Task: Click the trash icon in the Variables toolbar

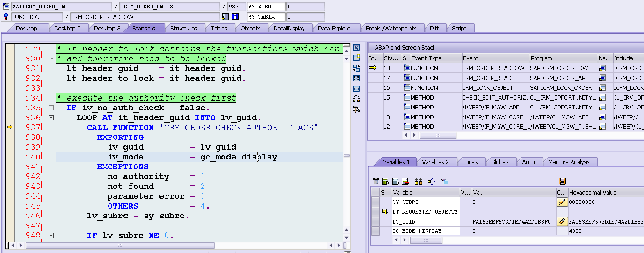Action: [x=376, y=181]
